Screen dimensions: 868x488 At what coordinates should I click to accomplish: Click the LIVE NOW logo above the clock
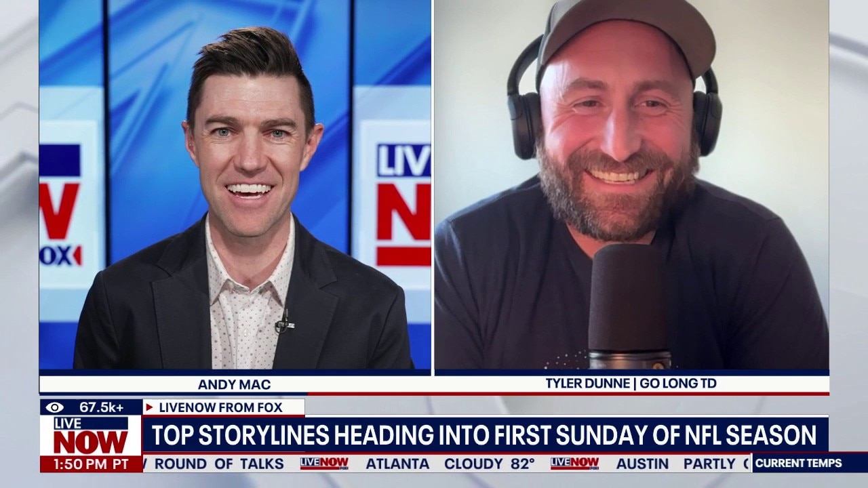pos(90,436)
